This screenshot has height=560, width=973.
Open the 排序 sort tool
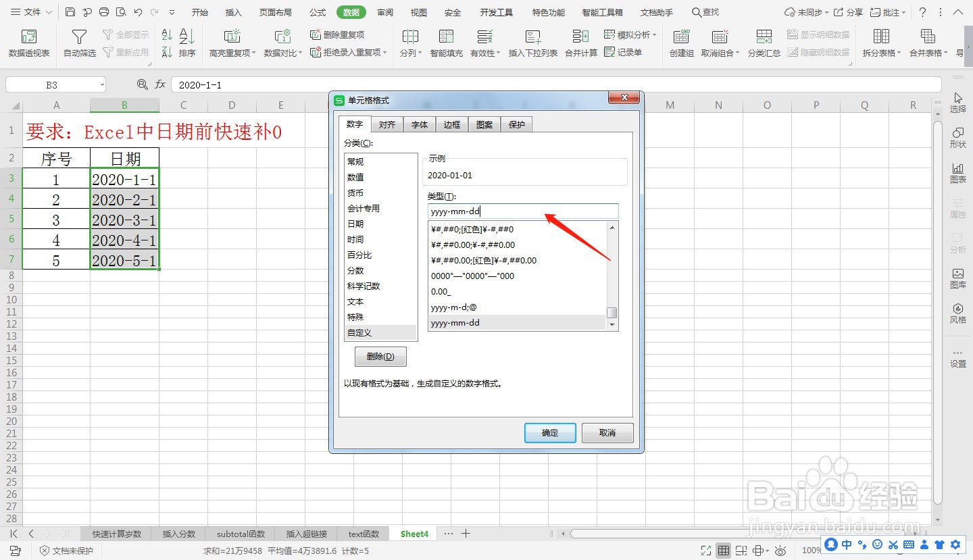(187, 43)
